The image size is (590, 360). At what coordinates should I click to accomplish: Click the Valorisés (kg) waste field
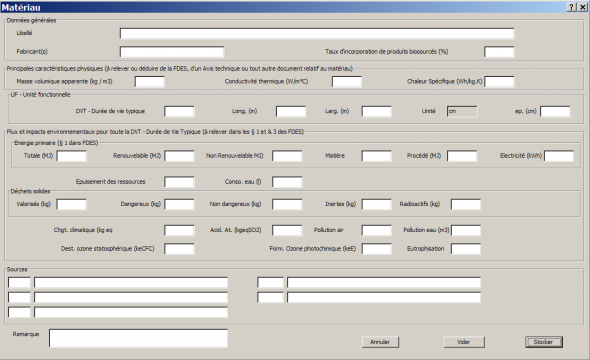click(x=71, y=204)
